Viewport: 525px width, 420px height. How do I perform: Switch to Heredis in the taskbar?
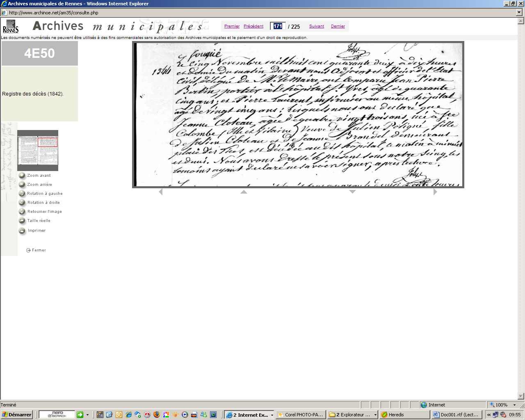[x=404, y=415]
